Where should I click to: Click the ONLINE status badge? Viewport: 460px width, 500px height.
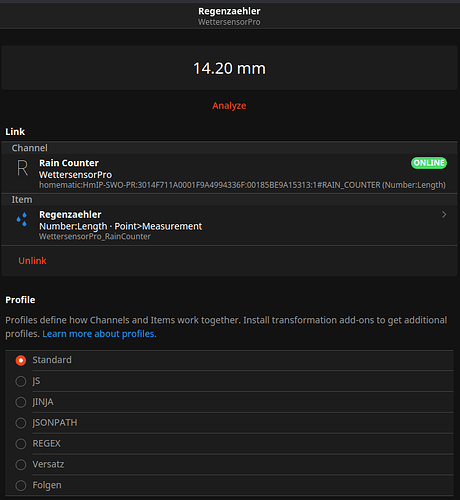coord(429,163)
